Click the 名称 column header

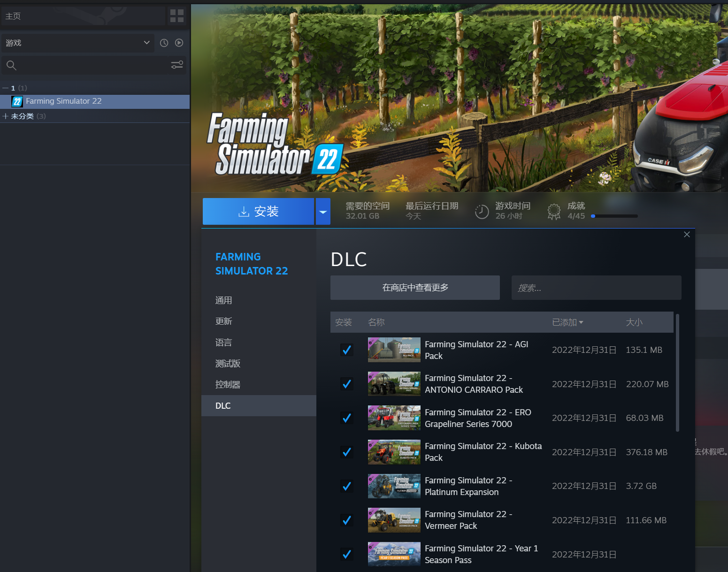(376, 322)
